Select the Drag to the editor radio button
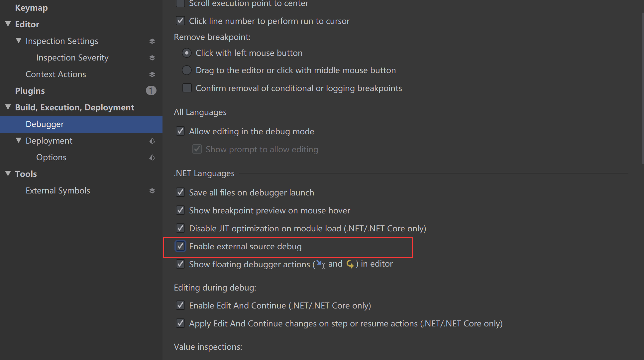Image resolution: width=644 pixels, height=360 pixels. tap(187, 70)
